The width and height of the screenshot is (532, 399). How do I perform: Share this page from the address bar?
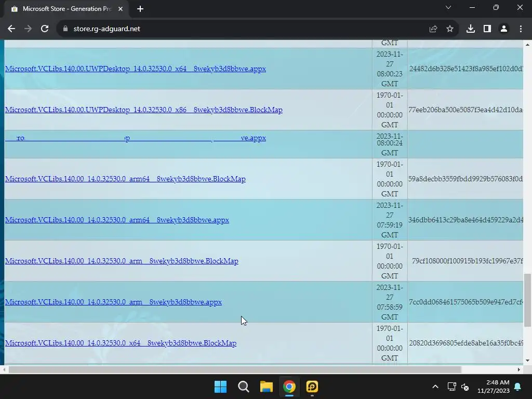click(433, 29)
